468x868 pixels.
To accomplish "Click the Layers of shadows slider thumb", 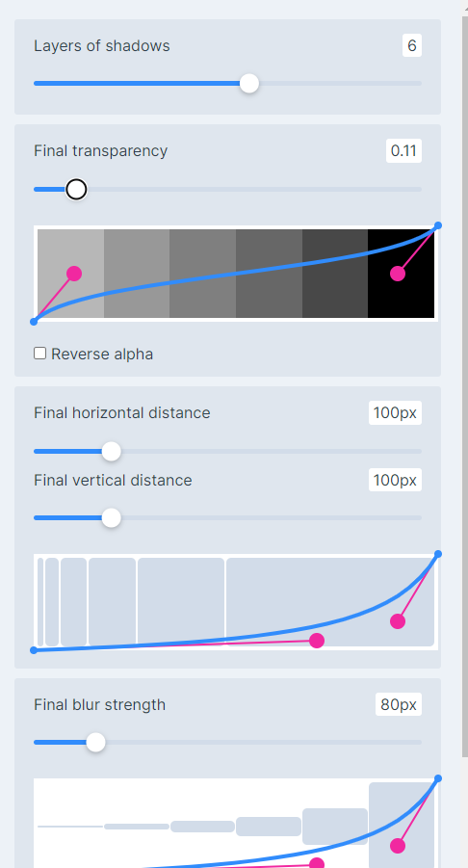I will click(x=249, y=84).
